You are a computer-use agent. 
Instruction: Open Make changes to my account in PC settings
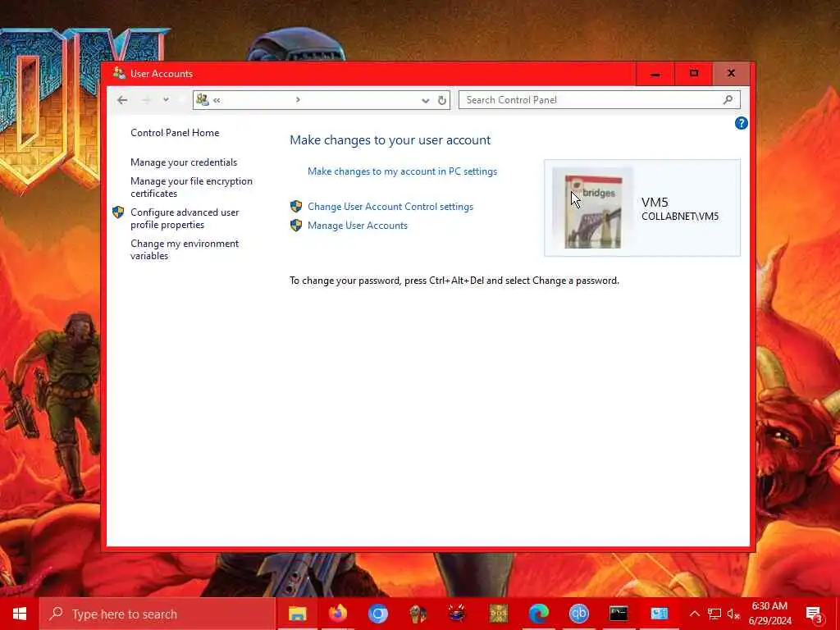click(x=402, y=171)
